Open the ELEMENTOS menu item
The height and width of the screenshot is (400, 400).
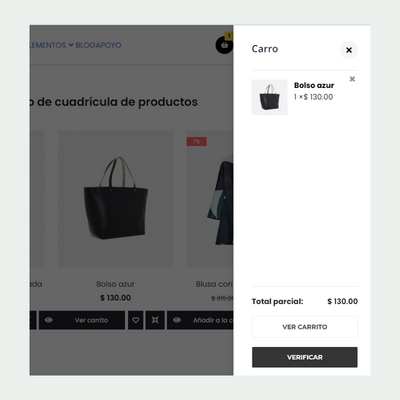coord(48,45)
